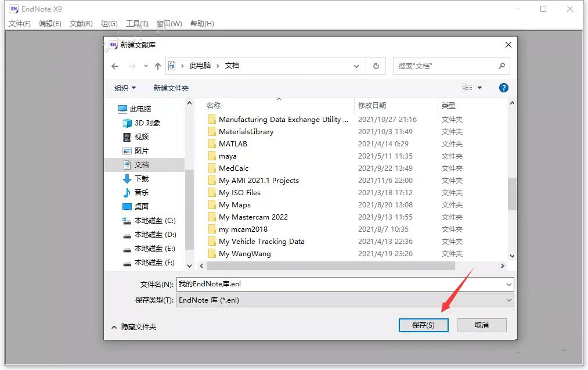Screen dimensions: 588x370
Task: Go back with the left arrow button
Action: point(115,66)
